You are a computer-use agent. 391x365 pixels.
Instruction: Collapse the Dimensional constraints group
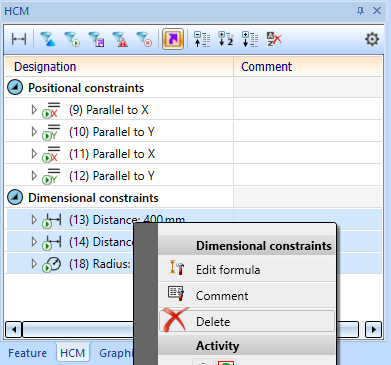[15, 198]
